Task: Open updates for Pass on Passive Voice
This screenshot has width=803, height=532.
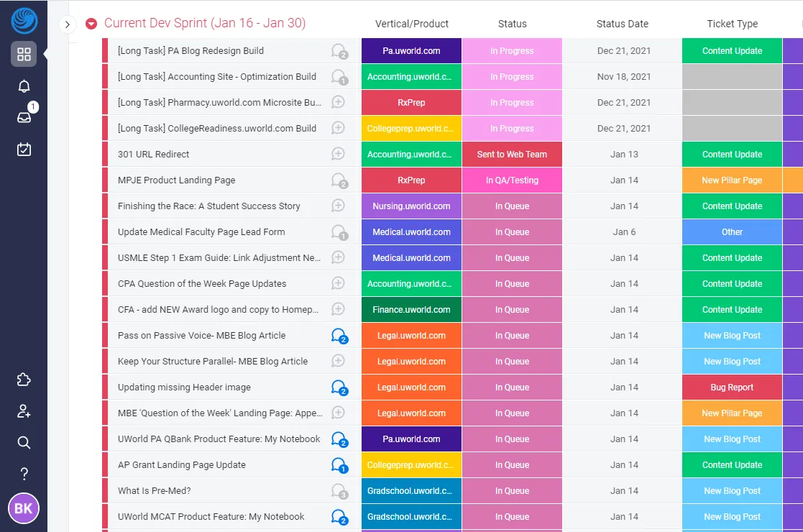Action: tap(339, 336)
